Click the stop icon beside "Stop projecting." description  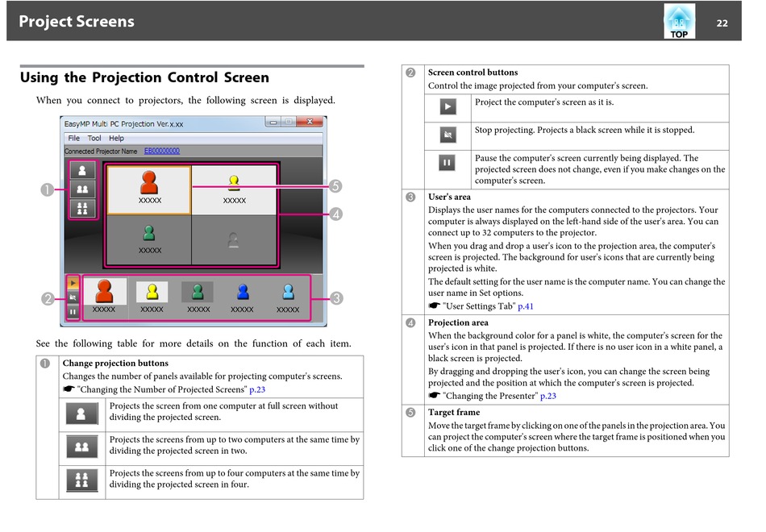click(x=448, y=135)
